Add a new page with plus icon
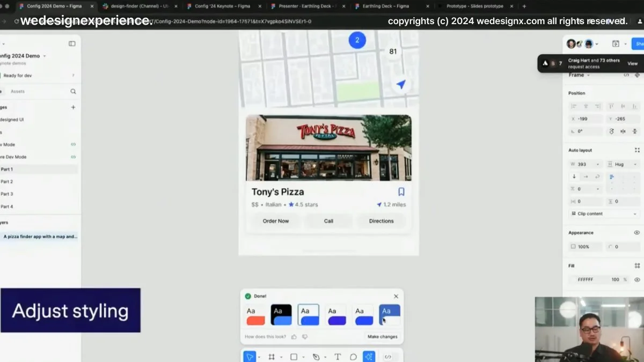The image size is (644, 362). pyautogui.click(x=73, y=107)
